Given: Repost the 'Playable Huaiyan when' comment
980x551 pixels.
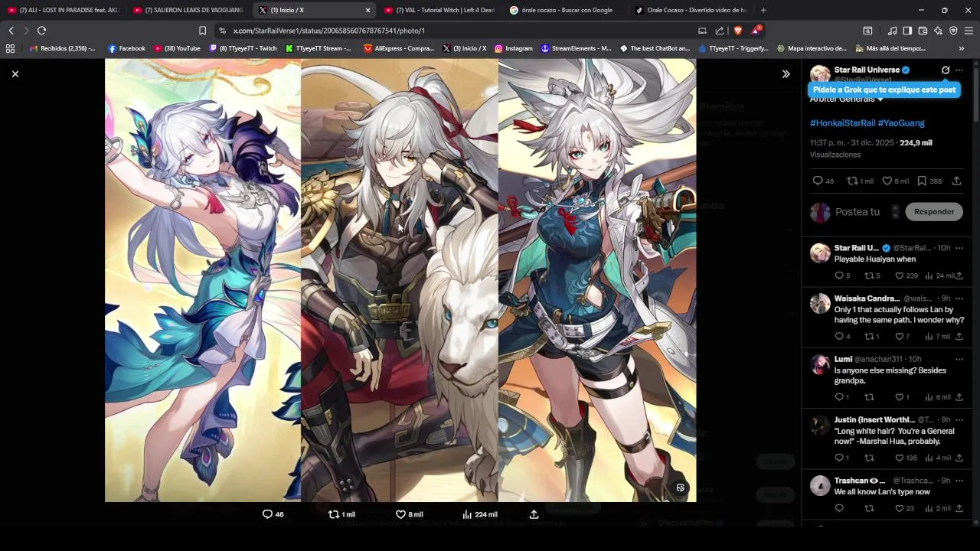Looking at the screenshot, I should click(869, 275).
